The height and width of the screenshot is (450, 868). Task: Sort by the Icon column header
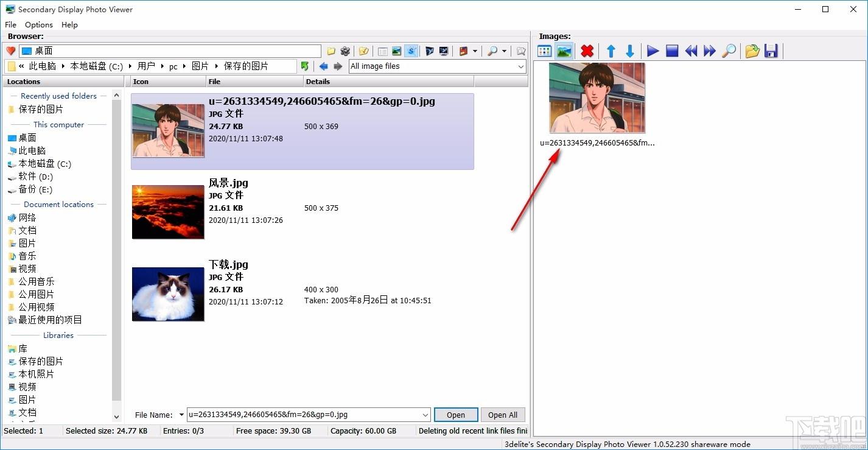coord(169,82)
